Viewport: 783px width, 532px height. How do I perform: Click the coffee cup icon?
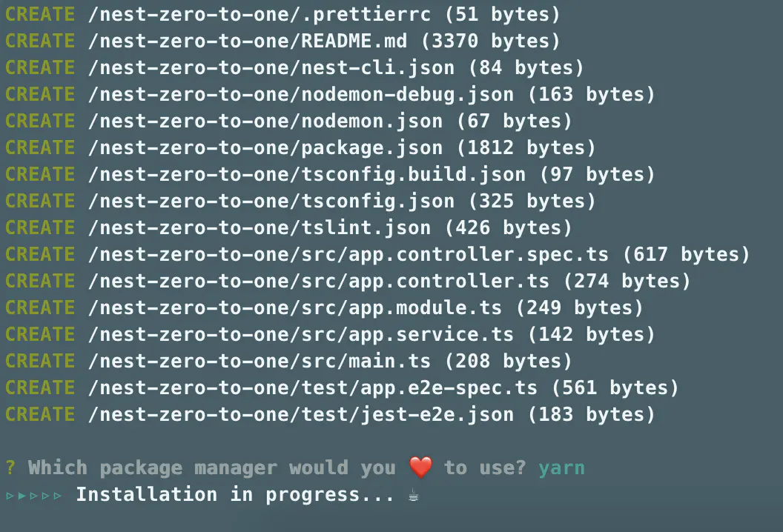point(414,495)
